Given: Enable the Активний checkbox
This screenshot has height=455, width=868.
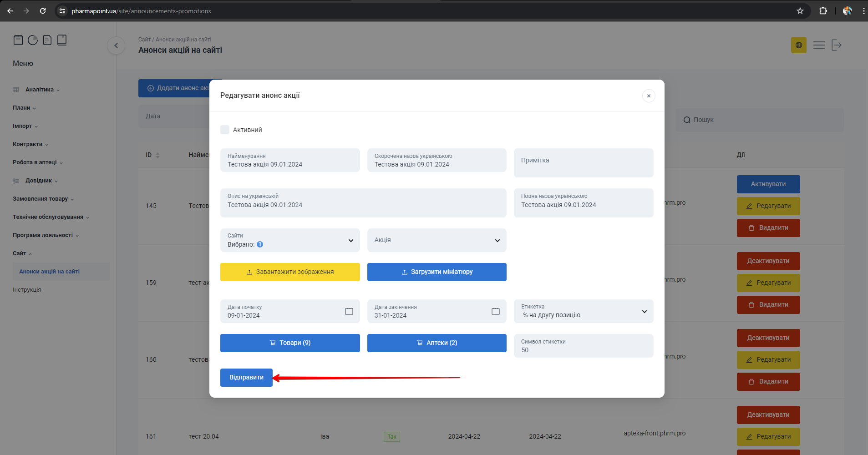Looking at the screenshot, I should tap(225, 130).
